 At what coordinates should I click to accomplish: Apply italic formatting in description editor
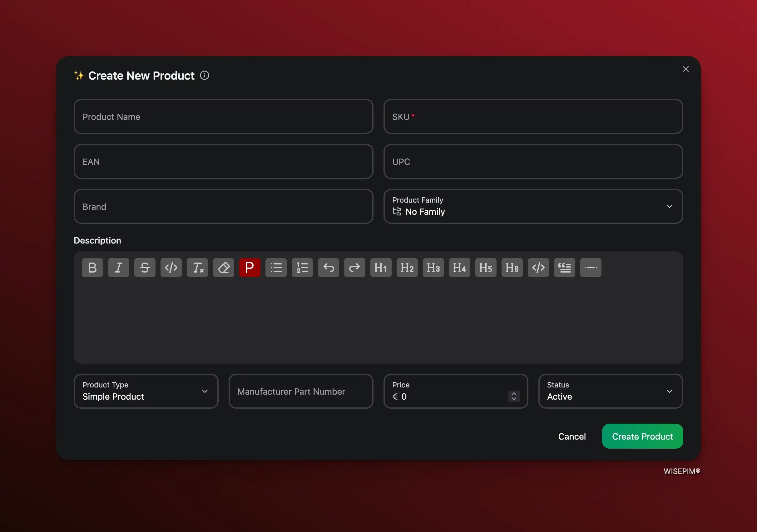[x=118, y=268]
